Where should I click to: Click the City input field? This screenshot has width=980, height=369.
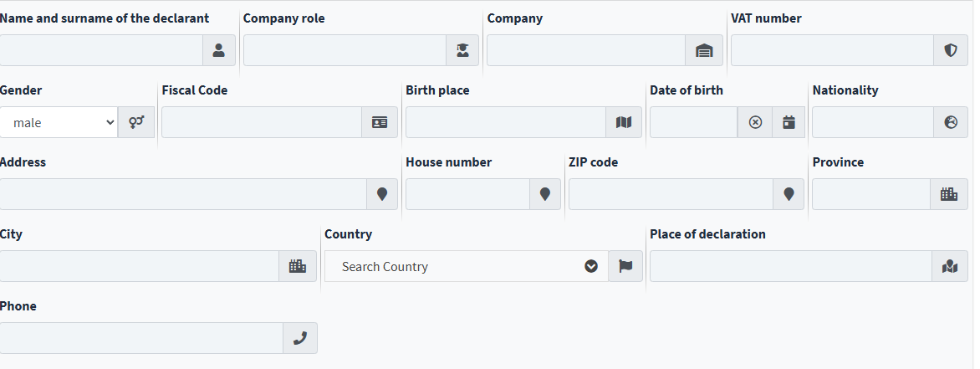click(140, 266)
